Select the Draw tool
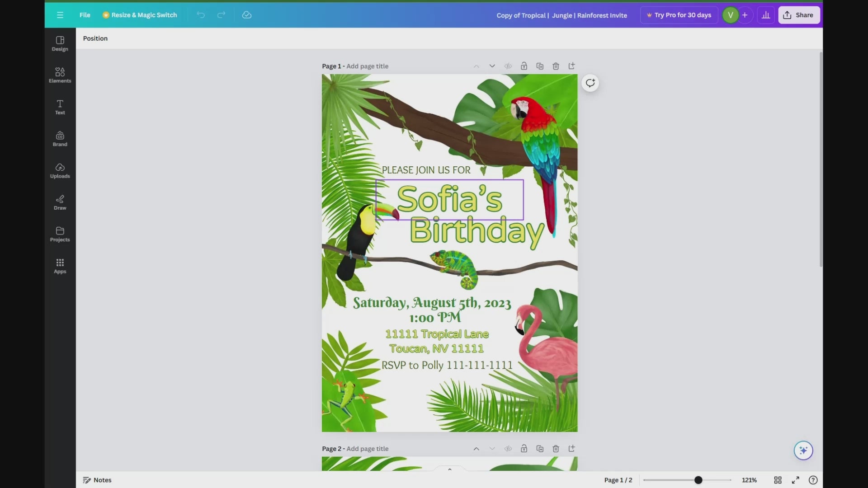This screenshot has width=868, height=488. pyautogui.click(x=60, y=202)
